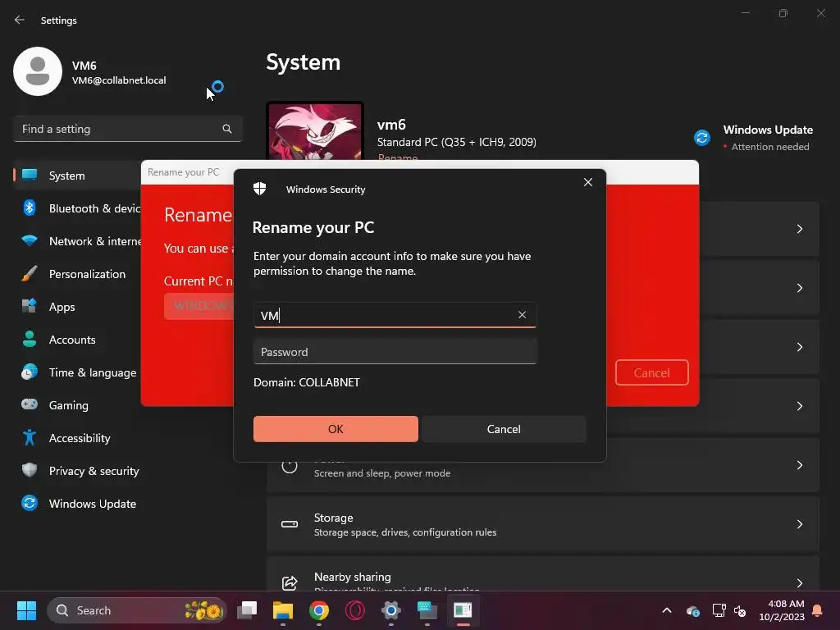Click the Privacy & security shield icon
This screenshot has height=630, width=840.
coord(30,470)
